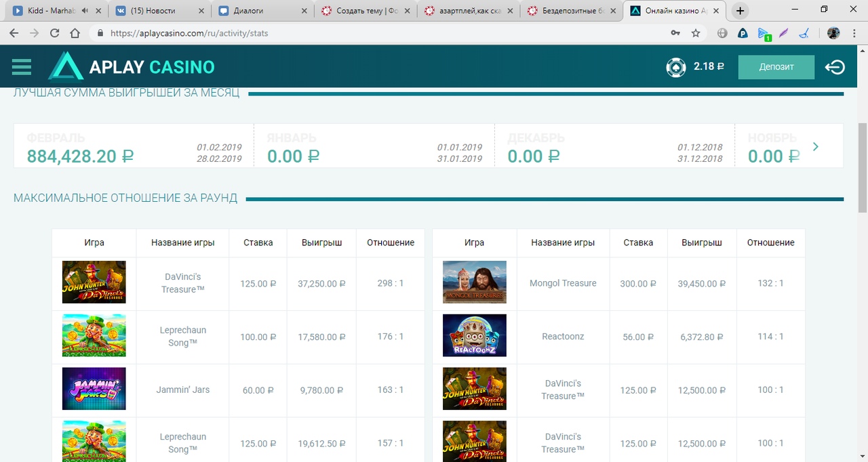The height and width of the screenshot is (462, 868).
Task: Mute audio on the Kidd - Marhab tab
Action: pos(85,11)
